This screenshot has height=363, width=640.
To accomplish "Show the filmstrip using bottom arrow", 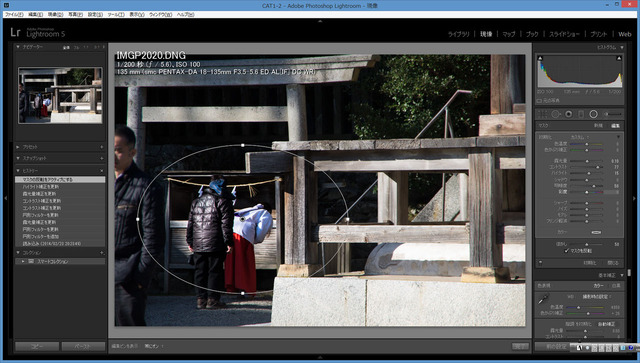I will point(320,357).
